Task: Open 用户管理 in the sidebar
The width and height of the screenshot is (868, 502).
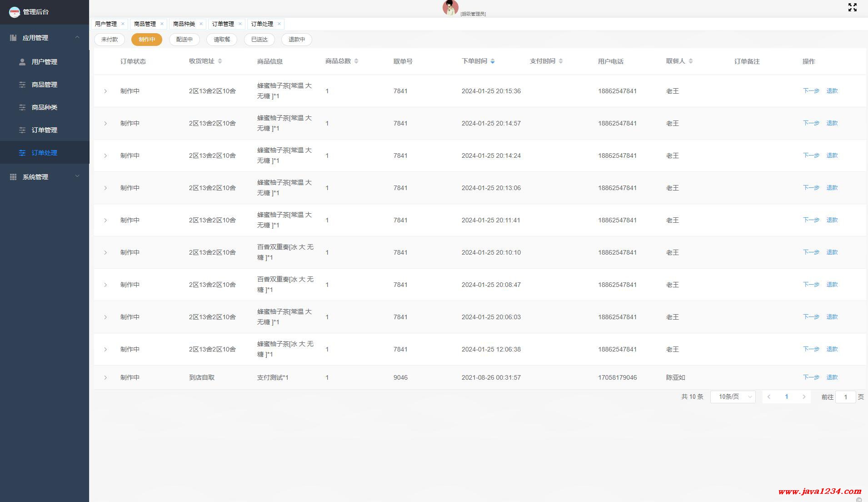Action: (x=45, y=62)
